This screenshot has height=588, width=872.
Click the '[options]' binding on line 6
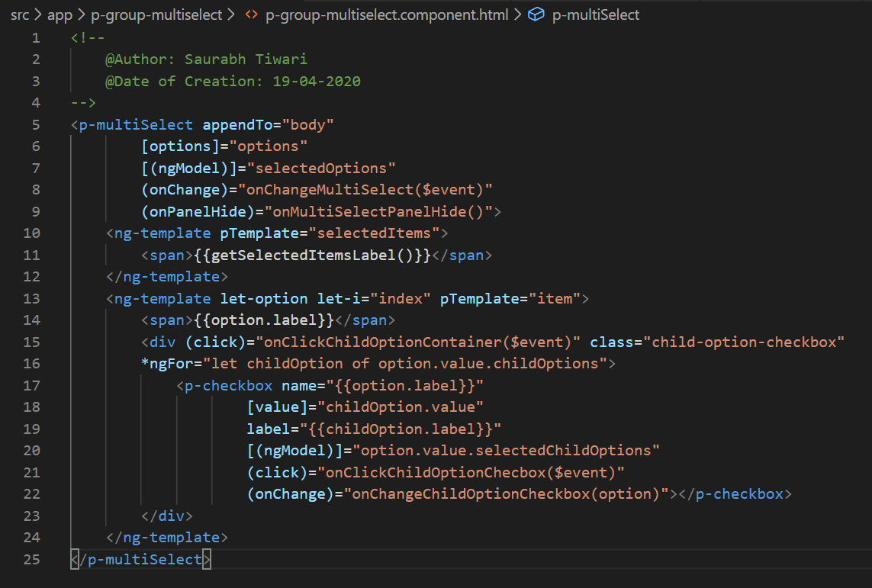(181, 146)
